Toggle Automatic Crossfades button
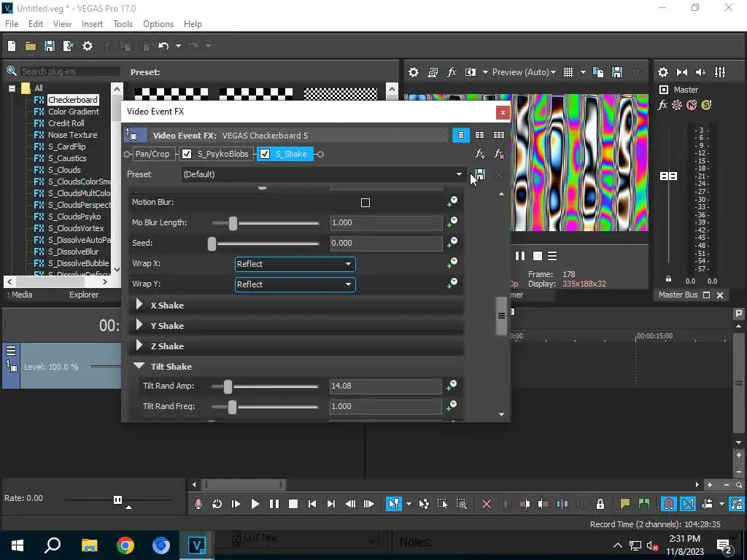Viewport: 747px width, 560px height. (688, 504)
